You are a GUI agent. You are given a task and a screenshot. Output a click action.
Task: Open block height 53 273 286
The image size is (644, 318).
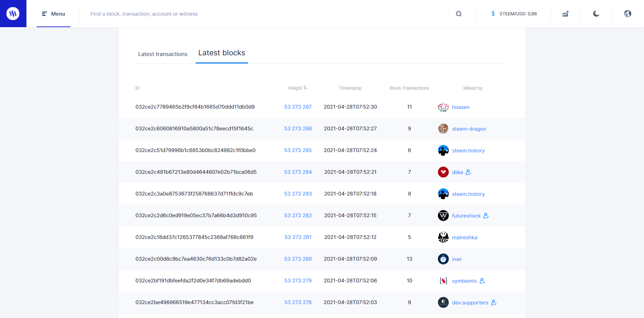(x=298, y=129)
